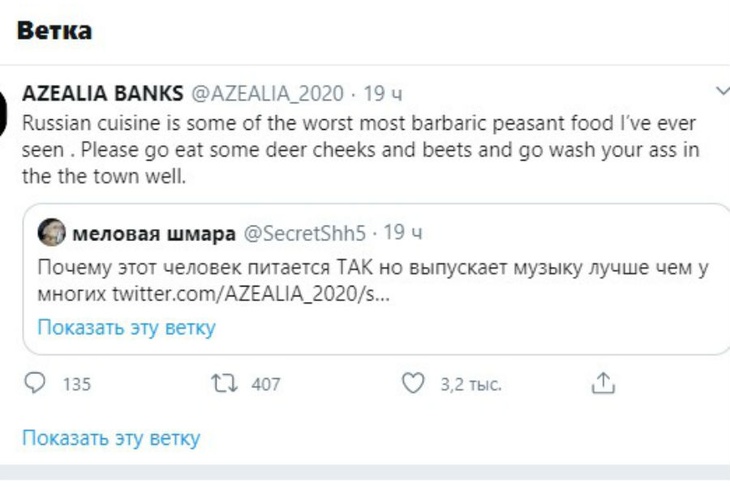Click the reply speech bubble icon
730x487 pixels.
35,383
